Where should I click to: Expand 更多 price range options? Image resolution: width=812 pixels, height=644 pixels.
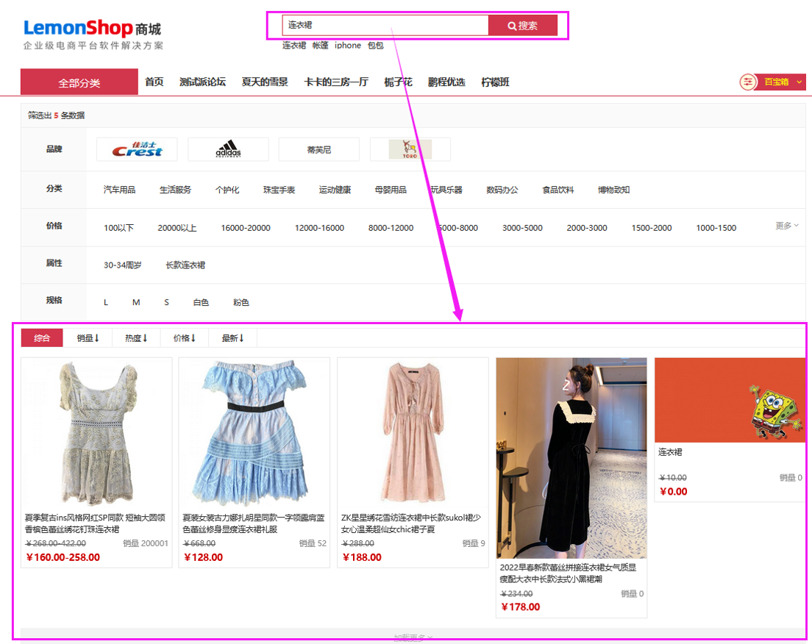pyautogui.click(x=786, y=226)
